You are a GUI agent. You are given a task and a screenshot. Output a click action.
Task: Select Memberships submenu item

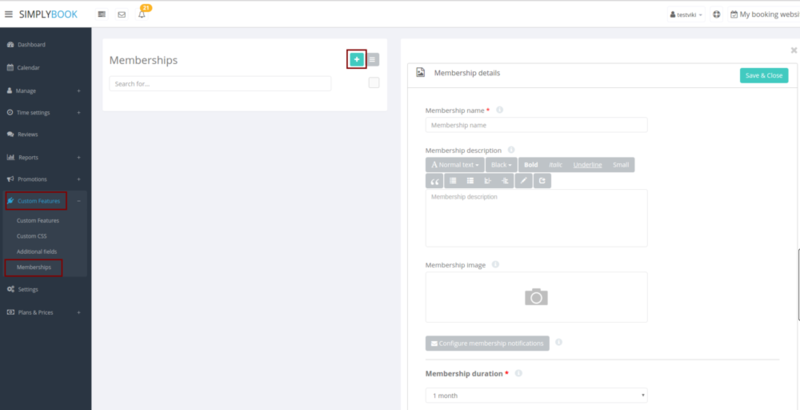[x=34, y=267]
